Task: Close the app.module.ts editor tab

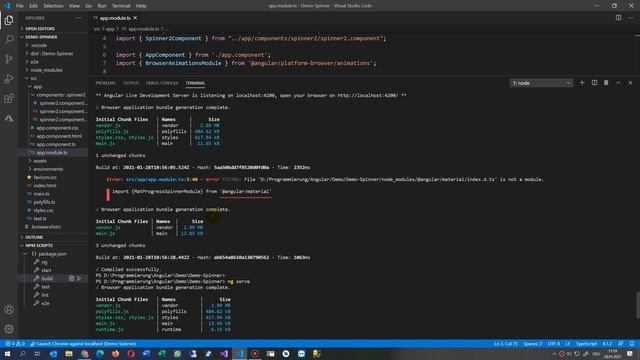Action: tap(135, 18)
